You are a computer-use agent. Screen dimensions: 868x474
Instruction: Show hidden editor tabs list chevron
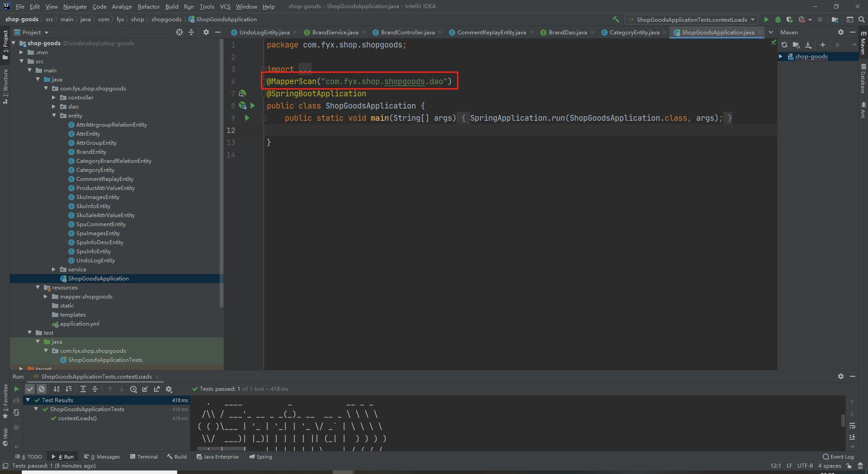(x=771, y=32)
